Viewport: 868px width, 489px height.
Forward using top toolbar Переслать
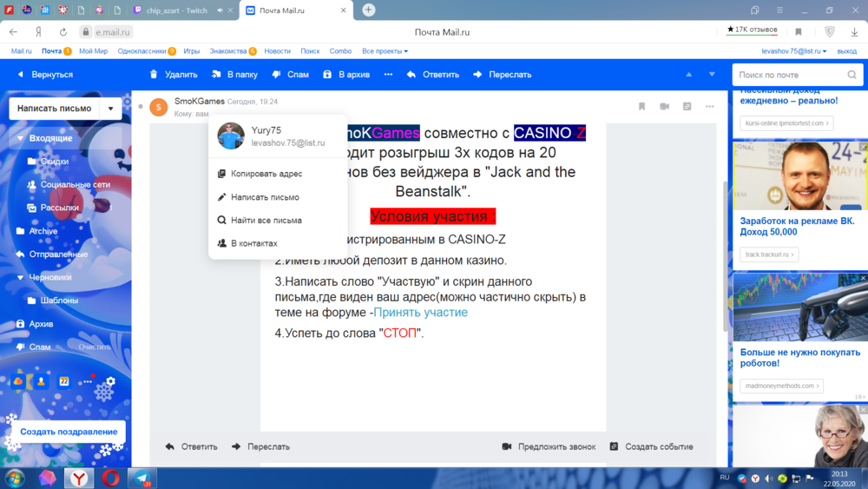pos(502,74)
